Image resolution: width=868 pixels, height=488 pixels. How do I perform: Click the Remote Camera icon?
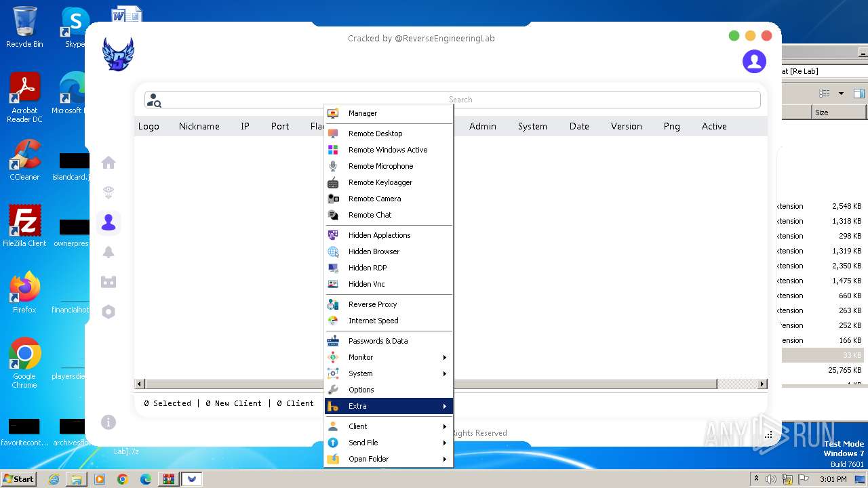tap(333, 199)
